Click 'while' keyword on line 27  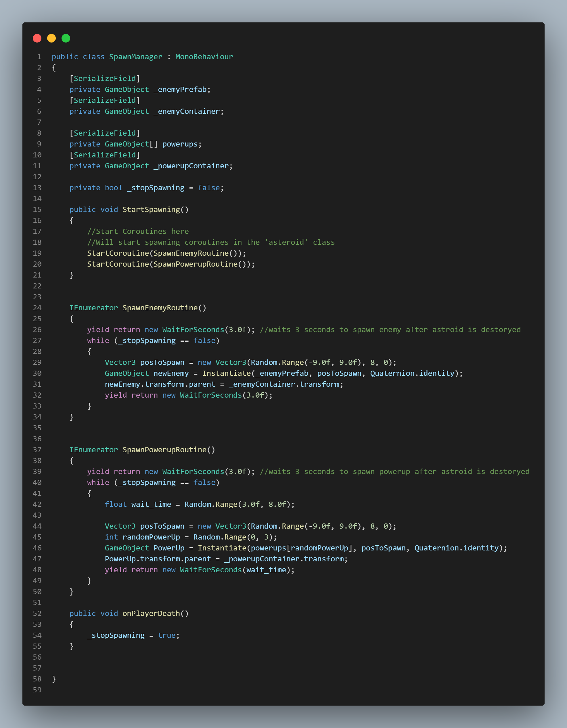click(x=98, y=341)
